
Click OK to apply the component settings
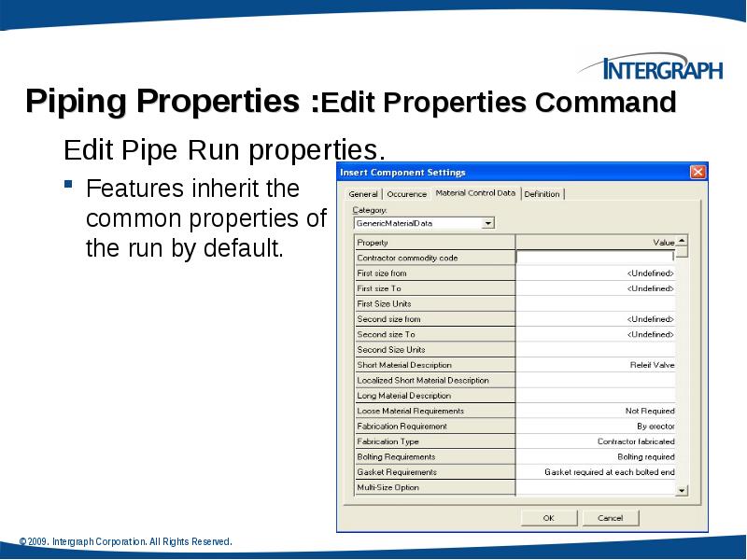pyautogui.click(x=549, y=518)
